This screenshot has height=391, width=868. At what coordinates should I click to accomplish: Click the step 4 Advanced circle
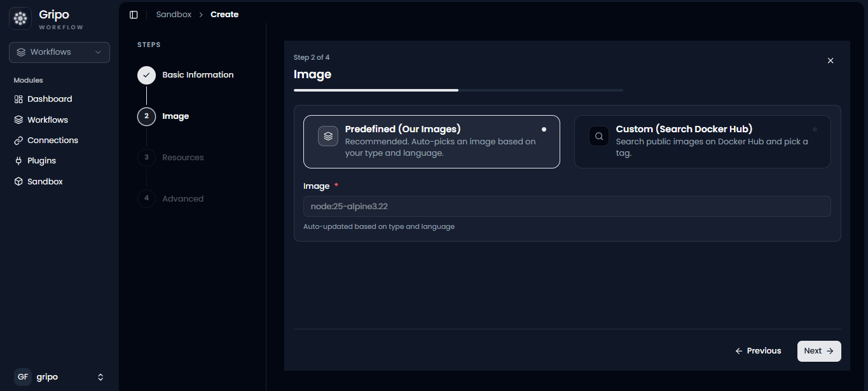click(146, 198)
